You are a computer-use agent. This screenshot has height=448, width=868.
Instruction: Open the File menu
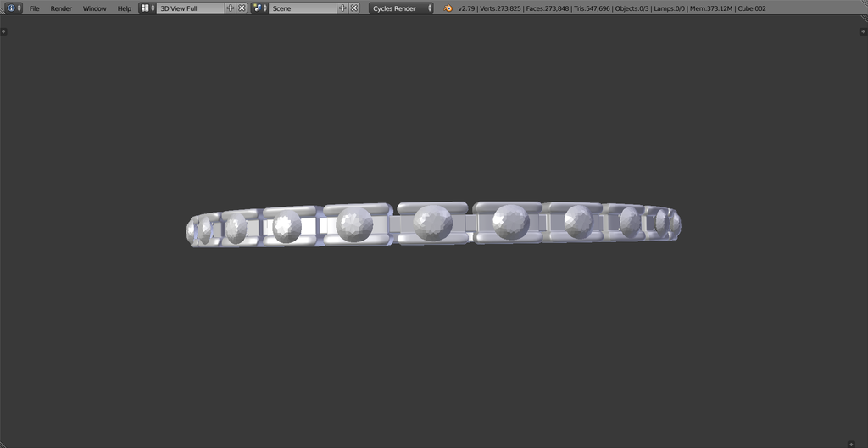[34, 8]
